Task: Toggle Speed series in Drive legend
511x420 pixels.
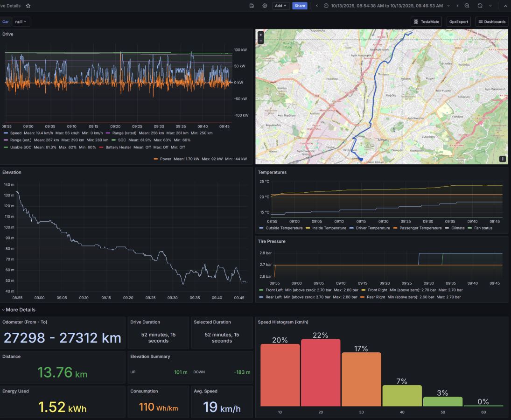Action: point(13,133)
